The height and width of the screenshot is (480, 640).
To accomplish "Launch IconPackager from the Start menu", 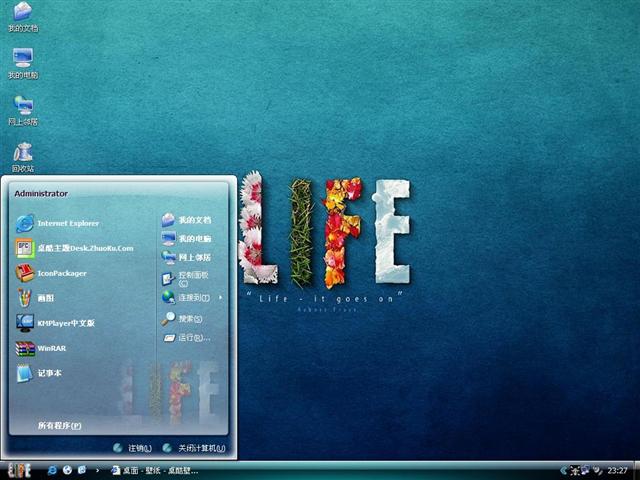I will (60, 273).
